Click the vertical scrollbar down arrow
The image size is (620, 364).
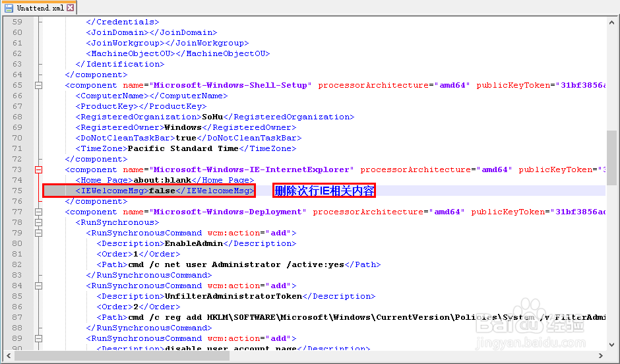tap(611, 344)
